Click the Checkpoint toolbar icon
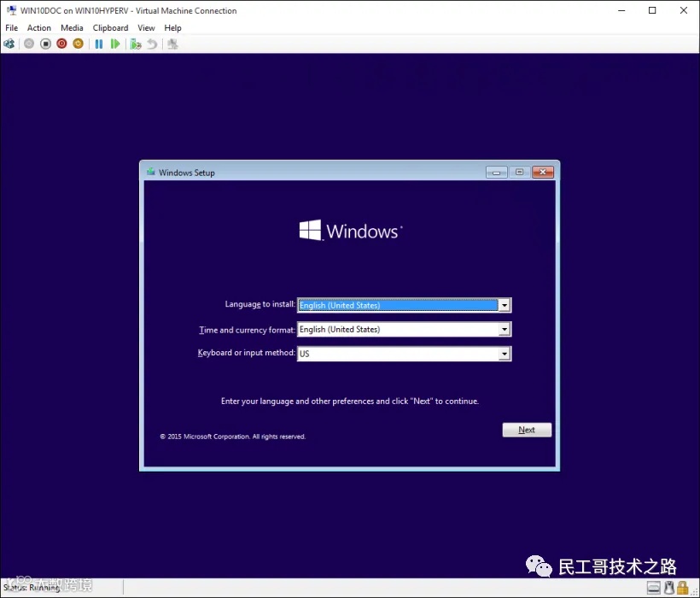 click(136, 44)
